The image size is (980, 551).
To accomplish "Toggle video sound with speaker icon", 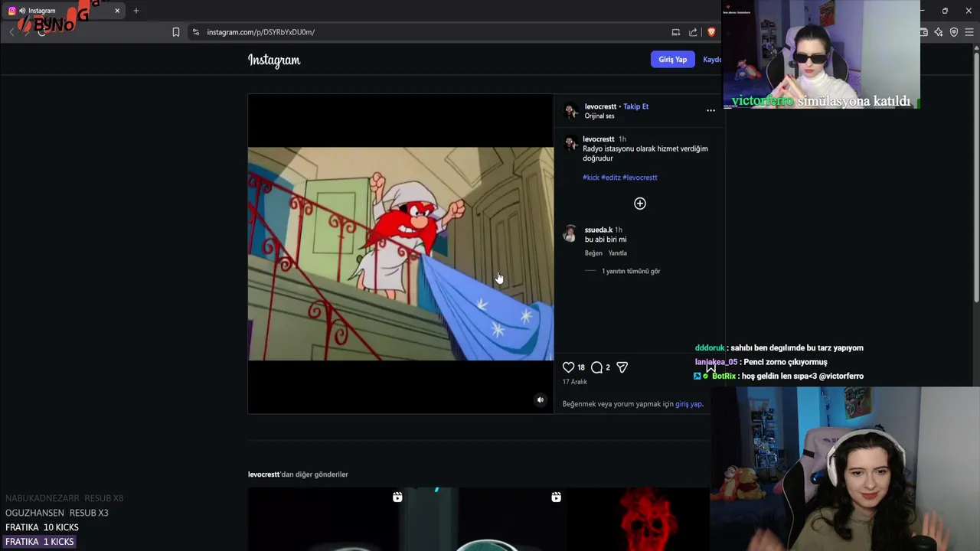I will point(541,400).
